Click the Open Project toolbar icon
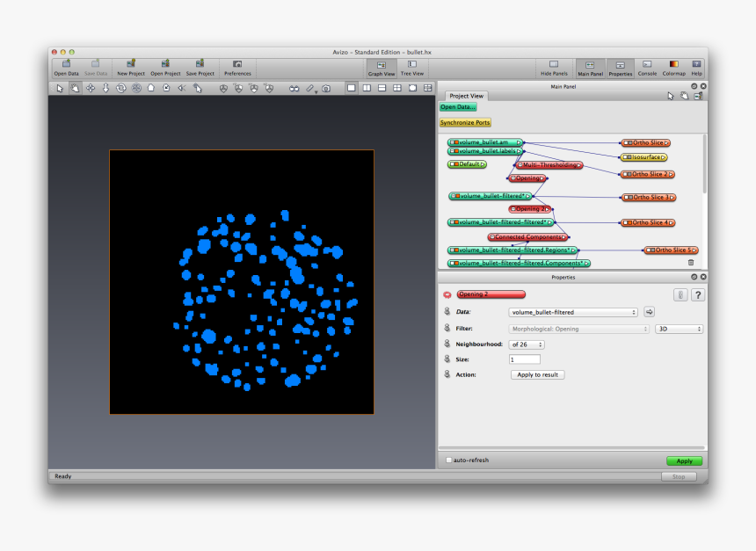Viewport: 756px width, 551px height. point(165,67)
